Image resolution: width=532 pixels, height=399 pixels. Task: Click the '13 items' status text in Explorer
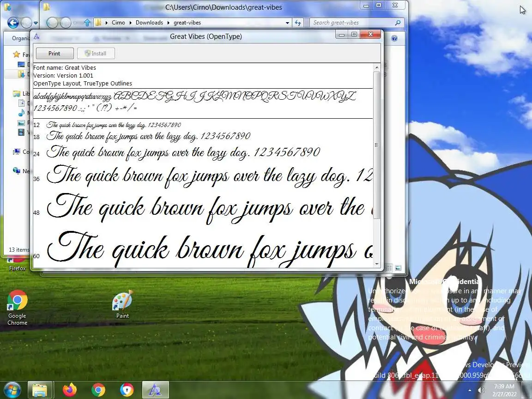coord(19,250)
